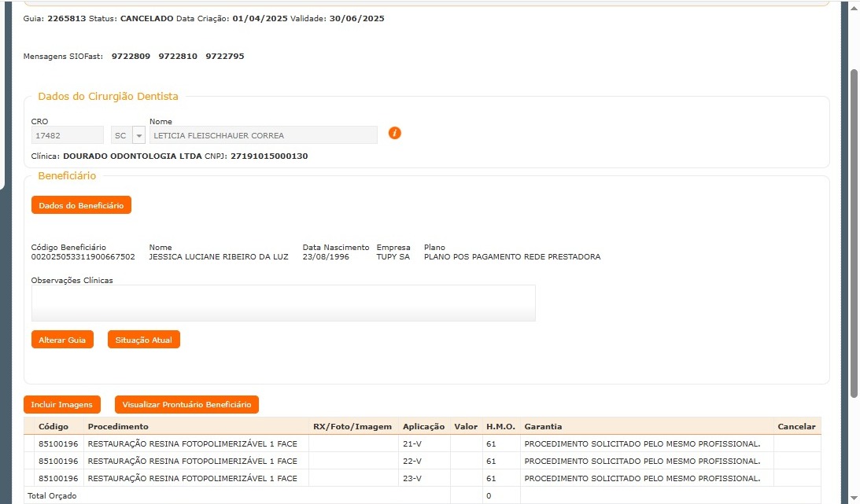Click the dentist Nome input field

click(x=263, y=135)
